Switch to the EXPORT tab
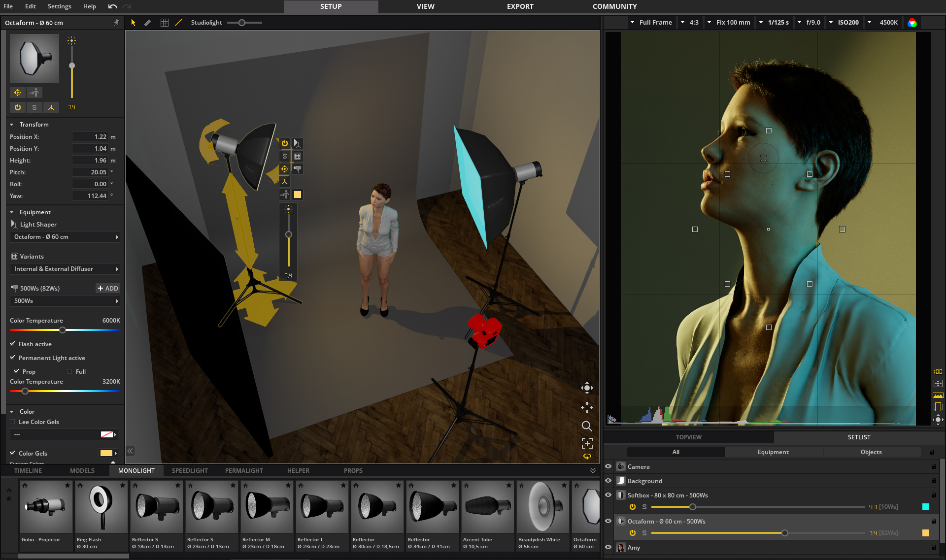 click(x=520, y=6)
